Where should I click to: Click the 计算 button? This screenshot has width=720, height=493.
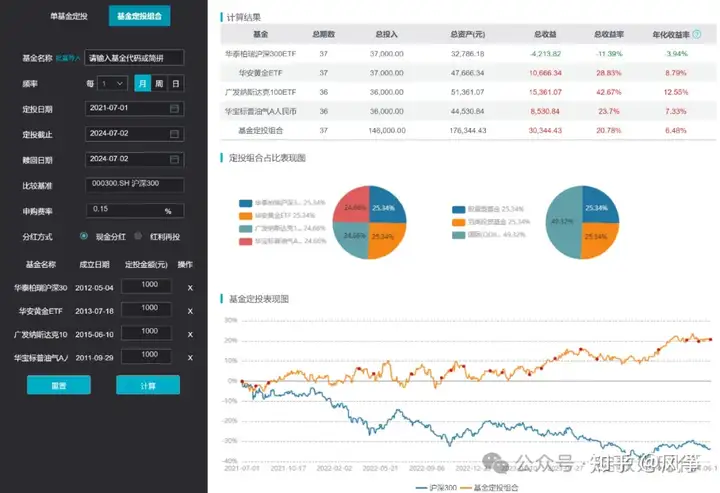(x=148, y=385)
